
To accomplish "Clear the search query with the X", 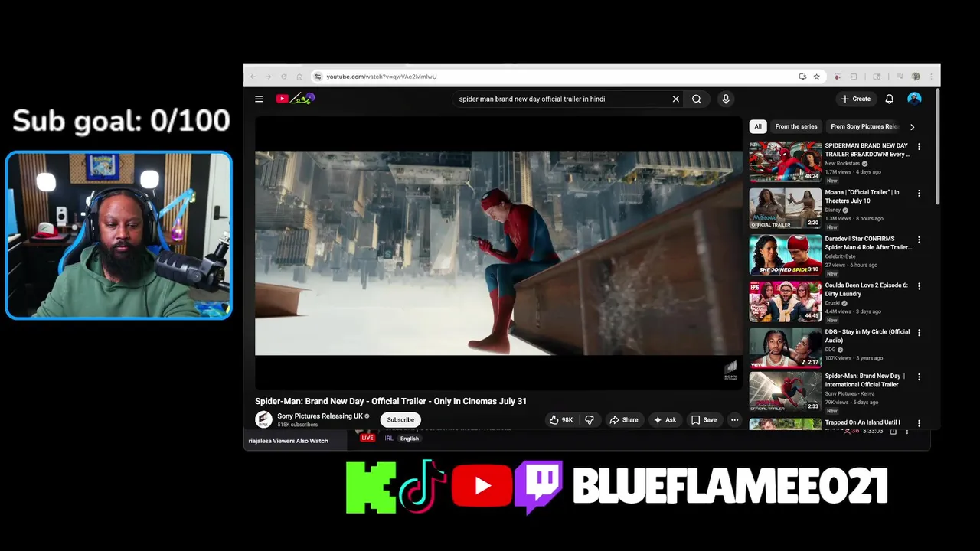I will click(x=675, y=99).
